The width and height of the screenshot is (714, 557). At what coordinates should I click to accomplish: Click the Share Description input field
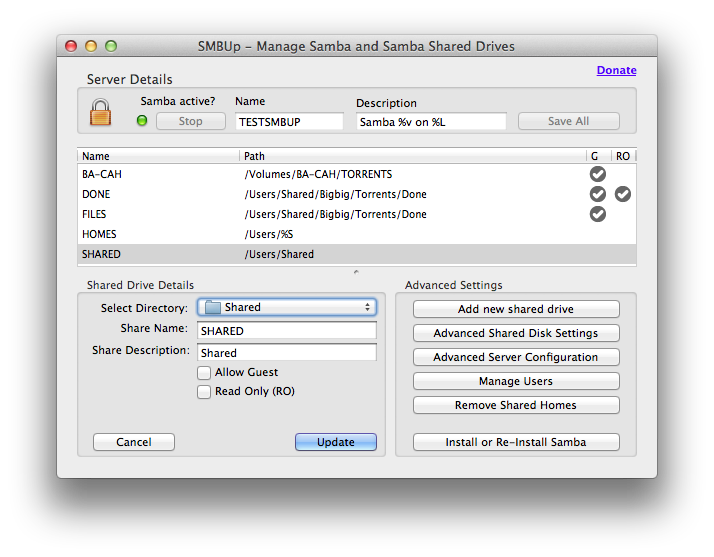[x=287, y=353]
